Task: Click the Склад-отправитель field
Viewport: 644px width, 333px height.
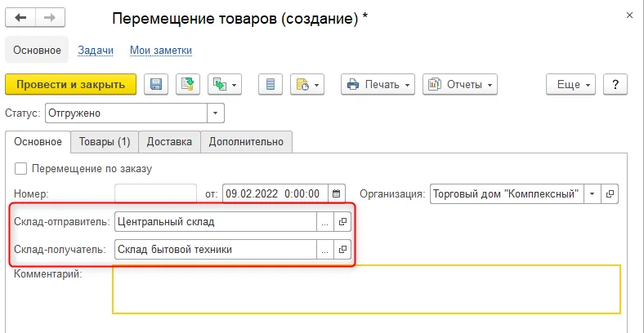Action: coord(216,222)
